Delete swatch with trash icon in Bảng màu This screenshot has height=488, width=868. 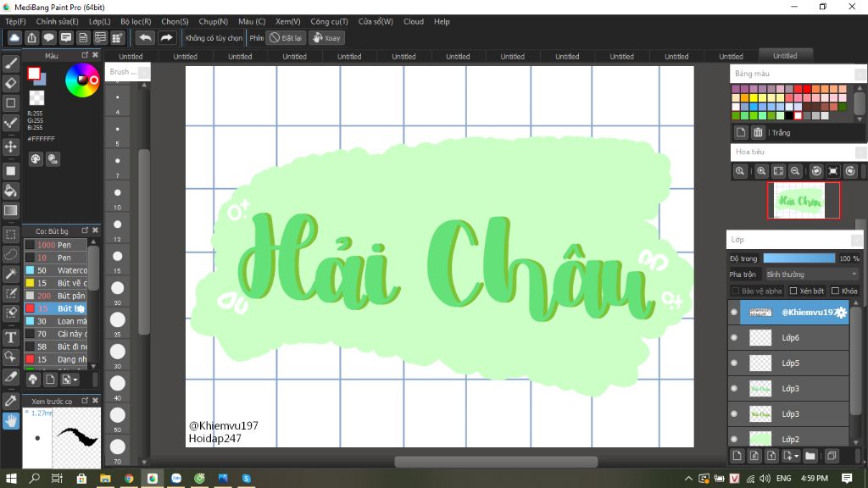(758, 132)
